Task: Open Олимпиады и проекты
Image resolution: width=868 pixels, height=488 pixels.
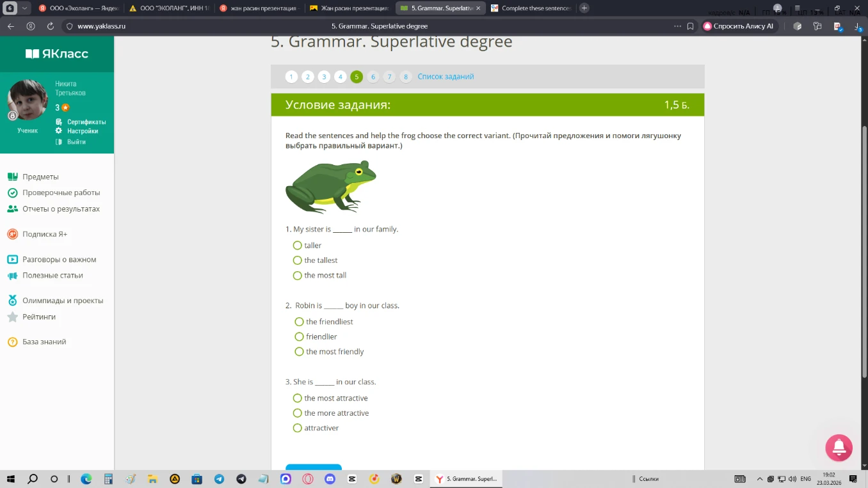Action: (x=55, y=301)
